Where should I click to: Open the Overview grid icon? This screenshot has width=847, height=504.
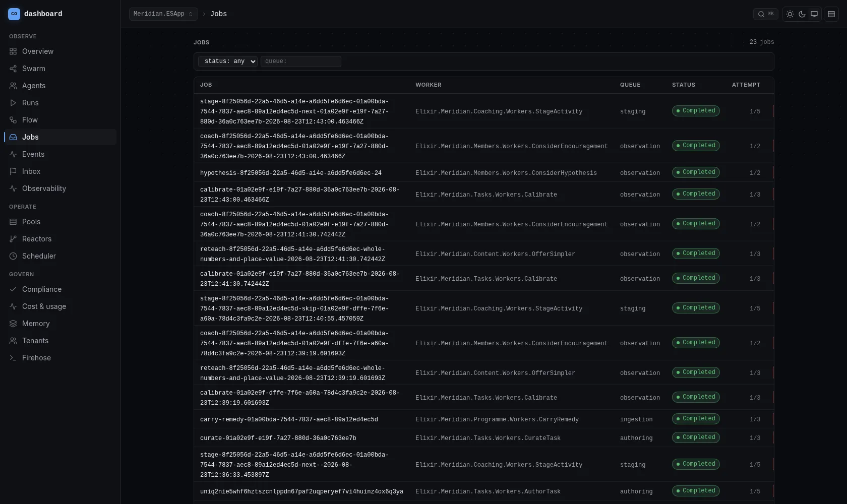tap(13, 51)
